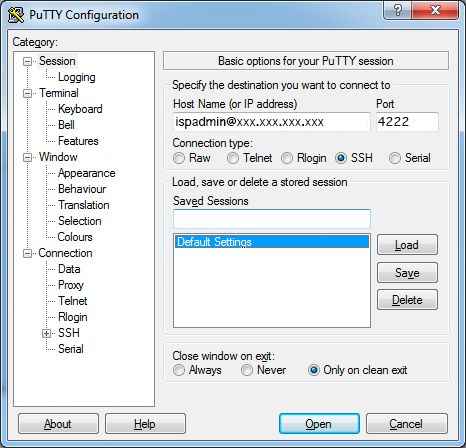Collapse the Connection category
Viewport: 466px width, 448px height.
[27, 253]
